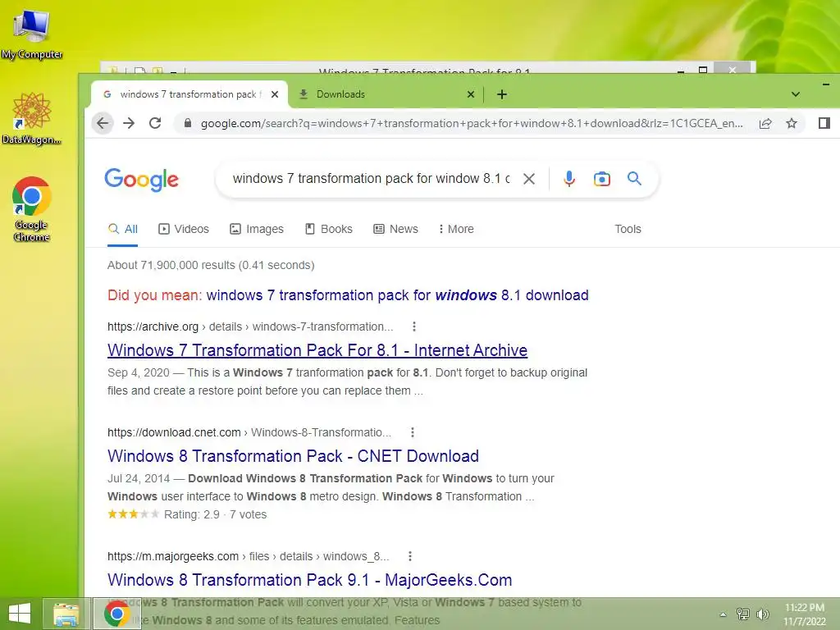
Task: Focus the Google search query field
Action: tap(372, 178)
